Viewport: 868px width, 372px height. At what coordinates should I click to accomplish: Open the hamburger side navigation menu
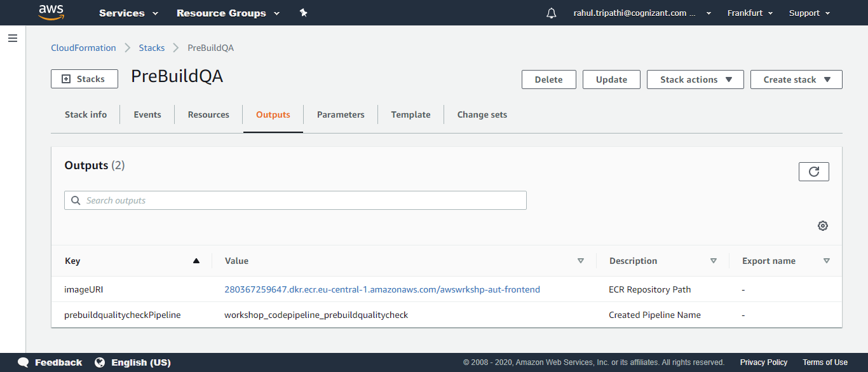click(x=13, y=38)
